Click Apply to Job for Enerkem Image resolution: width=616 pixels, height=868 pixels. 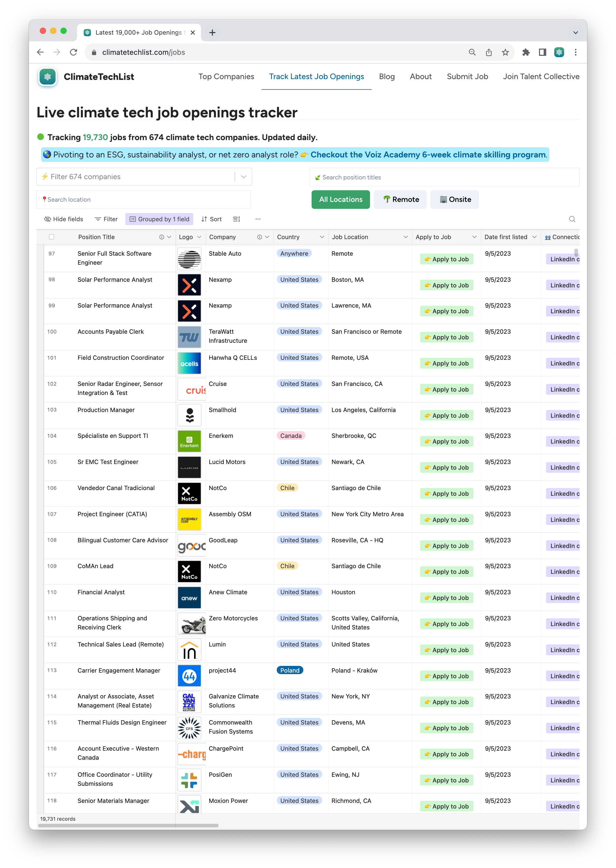point(446,441)
